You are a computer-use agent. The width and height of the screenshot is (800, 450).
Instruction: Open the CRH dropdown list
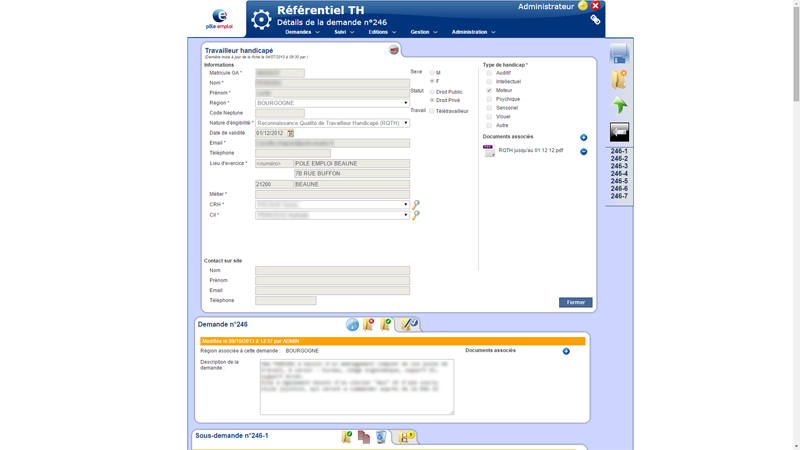coord(332,205)
